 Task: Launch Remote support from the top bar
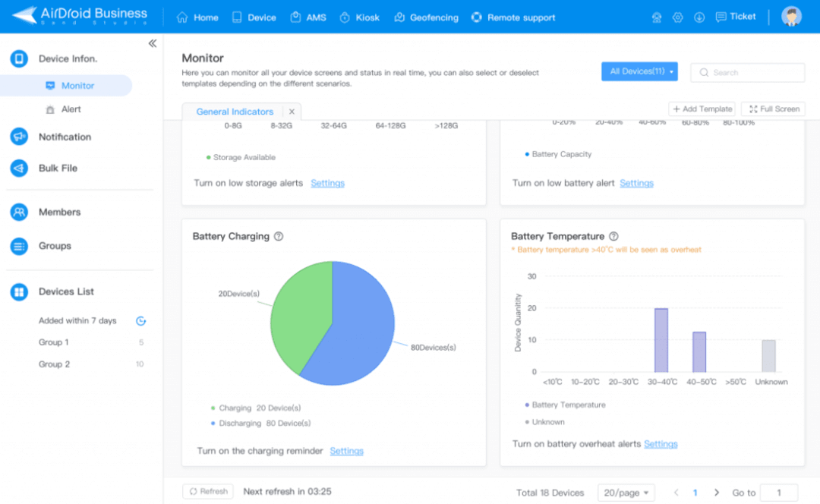(x=513, y=17)
